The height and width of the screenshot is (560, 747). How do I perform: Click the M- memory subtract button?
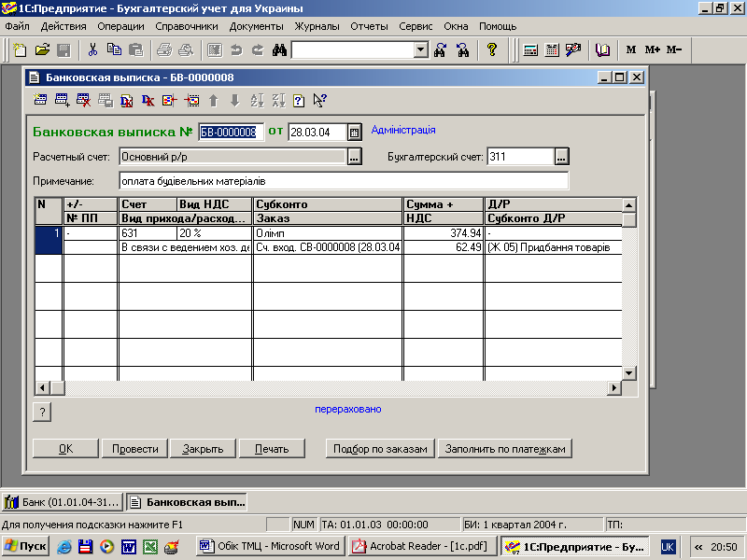click(674, 49)
